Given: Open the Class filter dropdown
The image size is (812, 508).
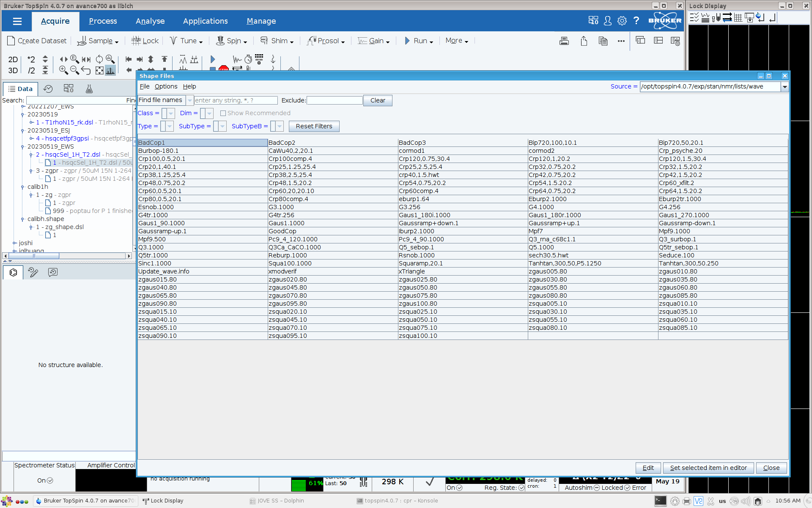Looking at the screenshot, I should tap(171, 113).
